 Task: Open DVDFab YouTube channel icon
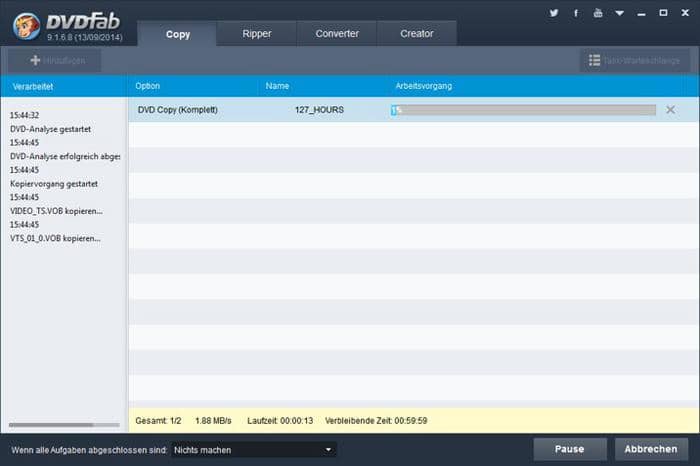pos(598,13)
